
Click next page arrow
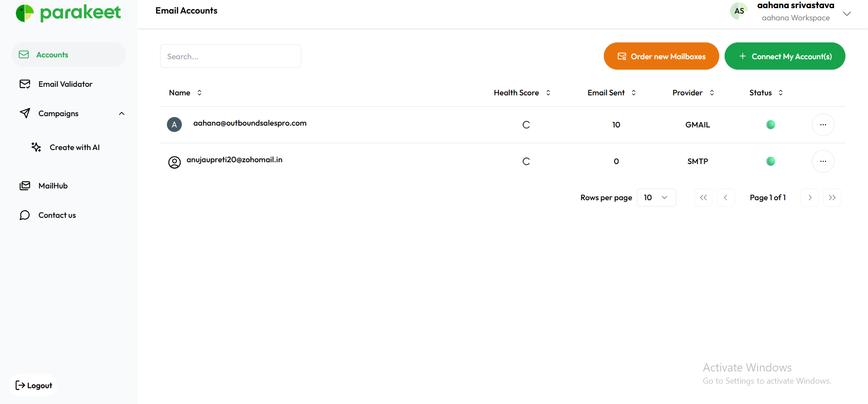point(809,197)
